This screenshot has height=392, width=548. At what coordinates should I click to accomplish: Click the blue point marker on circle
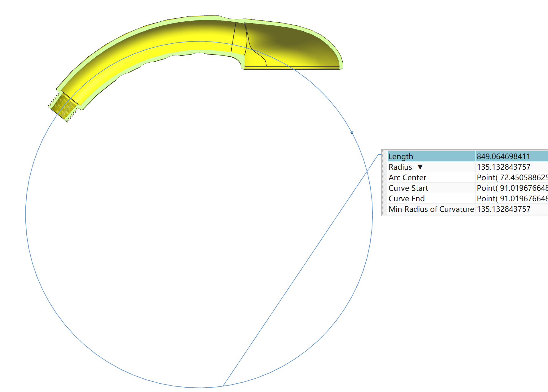(352, 133)
